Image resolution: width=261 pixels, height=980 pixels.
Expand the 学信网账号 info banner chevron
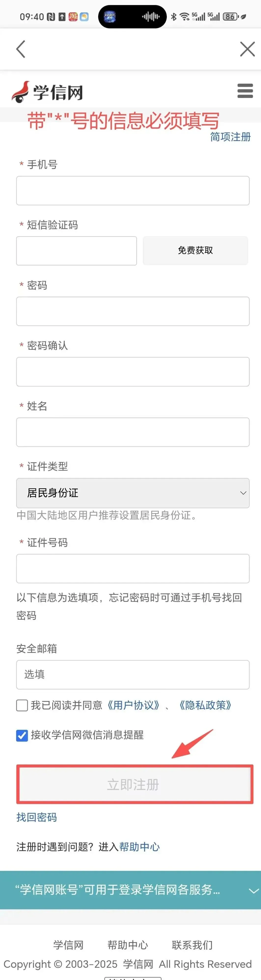[253, 891]
